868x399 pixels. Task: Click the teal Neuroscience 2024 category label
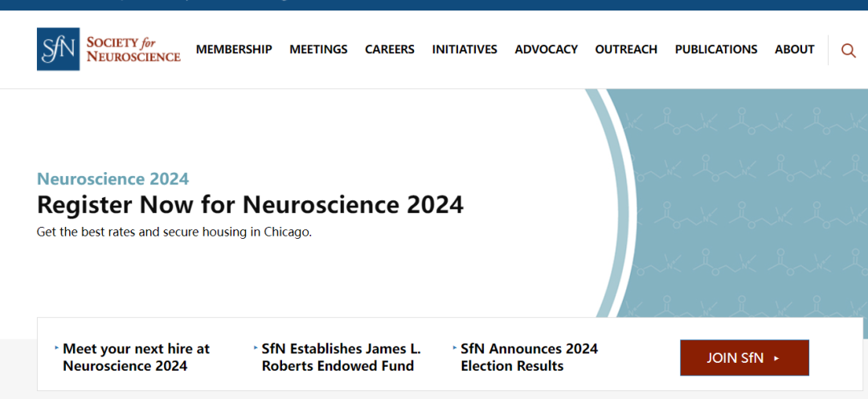pyautogui.click(x=113, y=179)
